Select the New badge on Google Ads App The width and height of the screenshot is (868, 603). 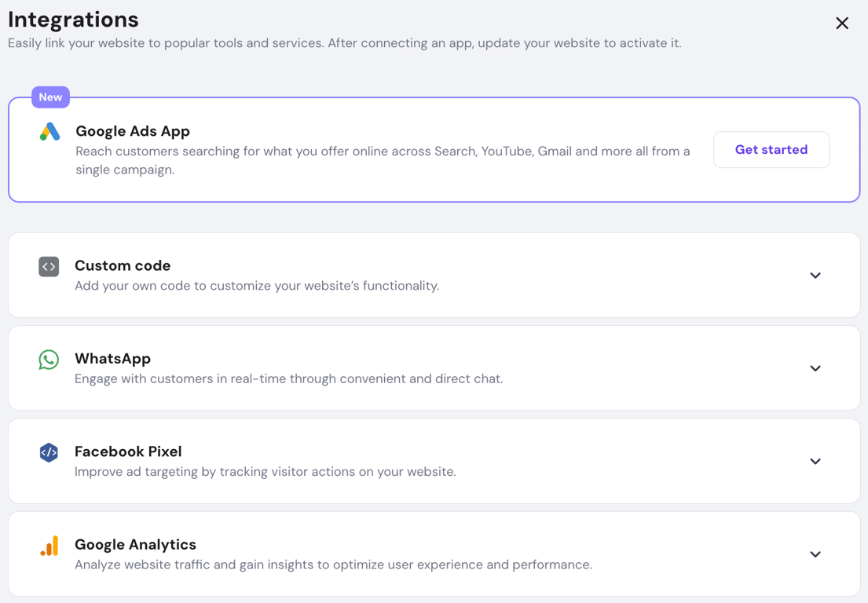(x=50, y=97)
